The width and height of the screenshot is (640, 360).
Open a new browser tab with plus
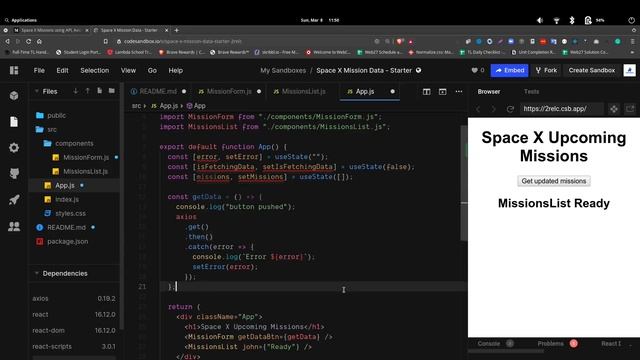point(176,30)
